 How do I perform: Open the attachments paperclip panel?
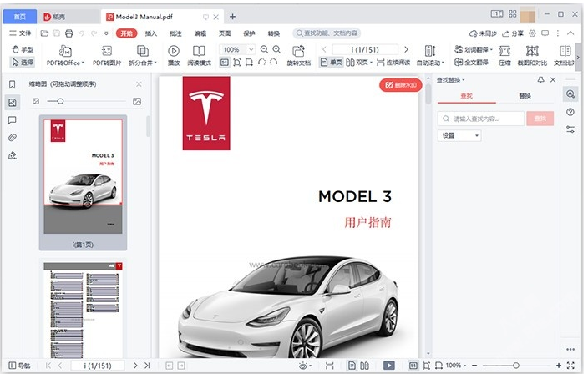click(x=13, y=137)
